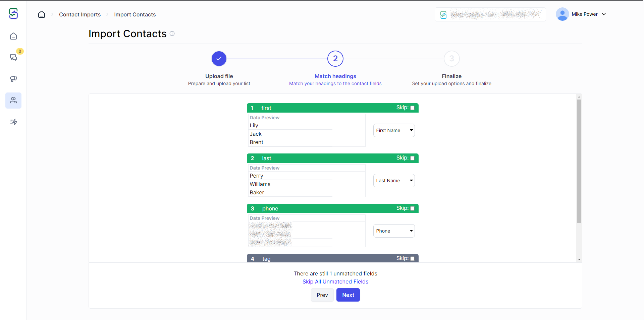Click the home breadcrumb icon
This screenshot has height=320, width=644.
[x=42, y=14]
